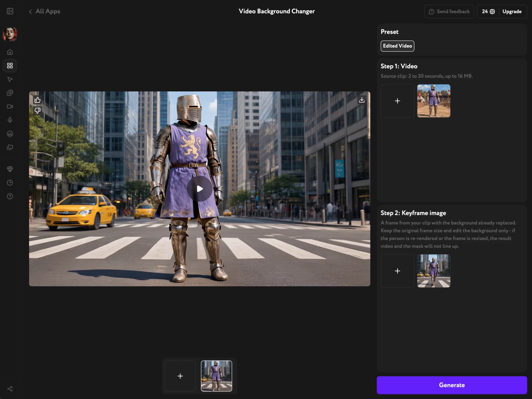532x399 pixels.
Task: Open the Apps grid icon
Action: tap(10, 66)
